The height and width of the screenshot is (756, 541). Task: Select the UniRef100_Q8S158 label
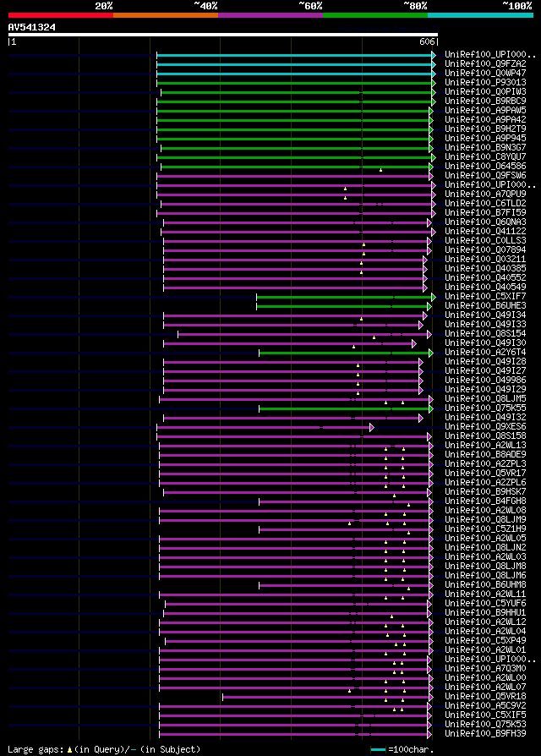[x=485, y=436]
